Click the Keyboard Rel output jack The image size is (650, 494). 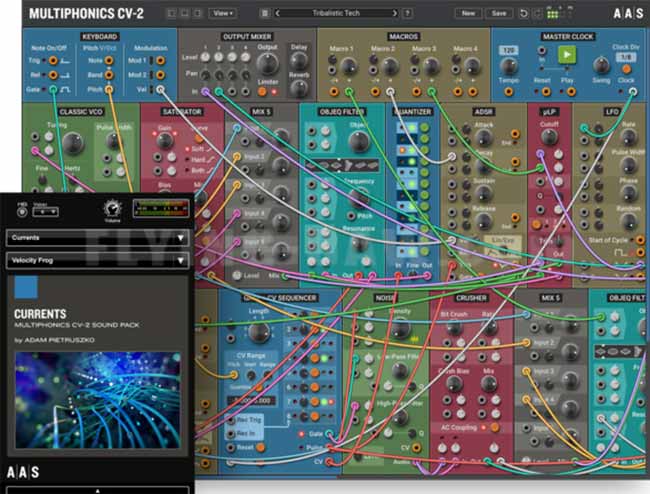(x=53, y=75)
